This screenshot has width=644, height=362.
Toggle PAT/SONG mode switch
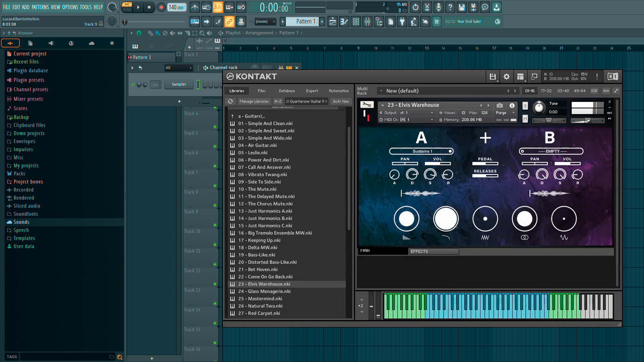click(x=127, y=7)
